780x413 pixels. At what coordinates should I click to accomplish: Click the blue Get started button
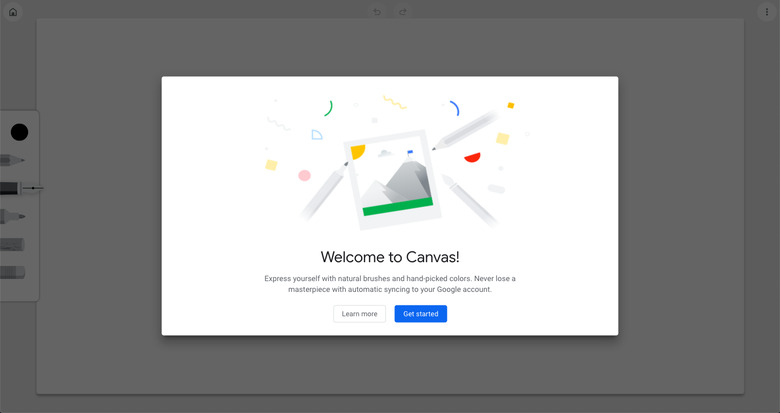[420, 314]
